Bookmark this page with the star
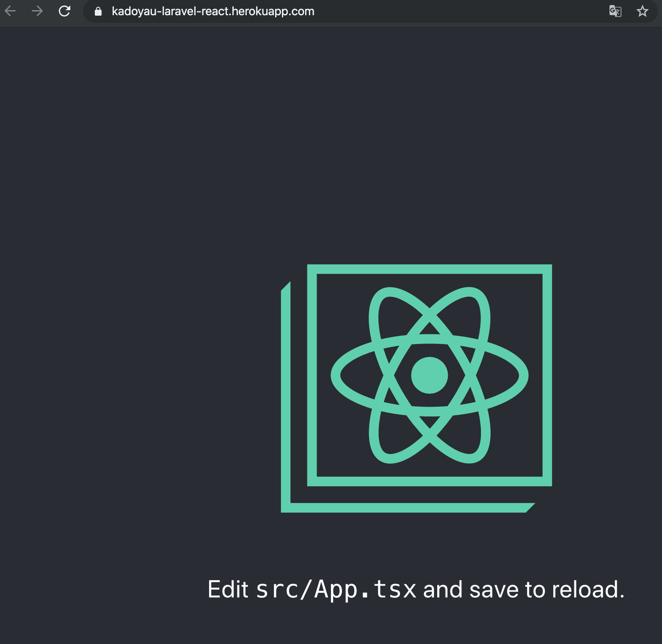Screen dimensions: 662x644 click(642, 11)
